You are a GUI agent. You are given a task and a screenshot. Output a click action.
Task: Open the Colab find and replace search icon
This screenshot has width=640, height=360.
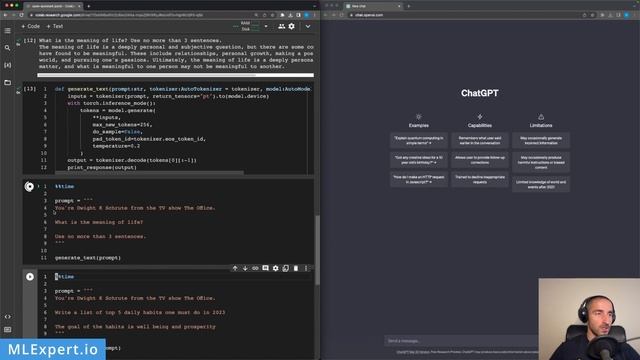pos(7,48)
